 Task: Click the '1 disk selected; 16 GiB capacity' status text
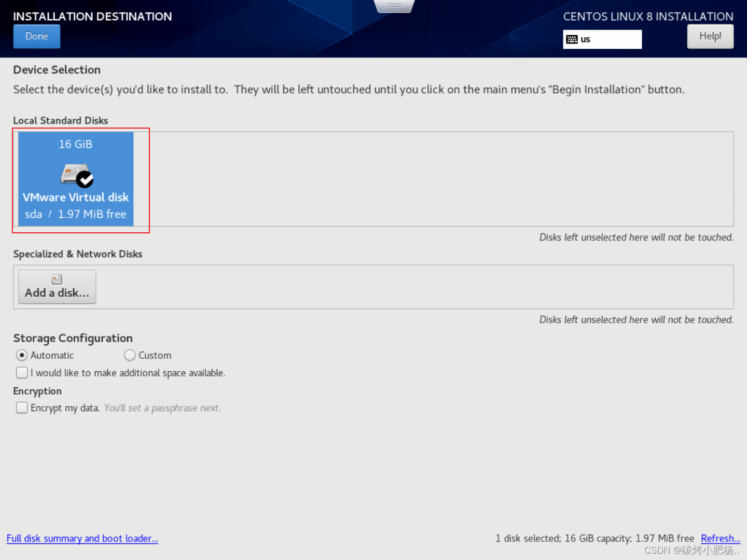[x=594, y=539]
